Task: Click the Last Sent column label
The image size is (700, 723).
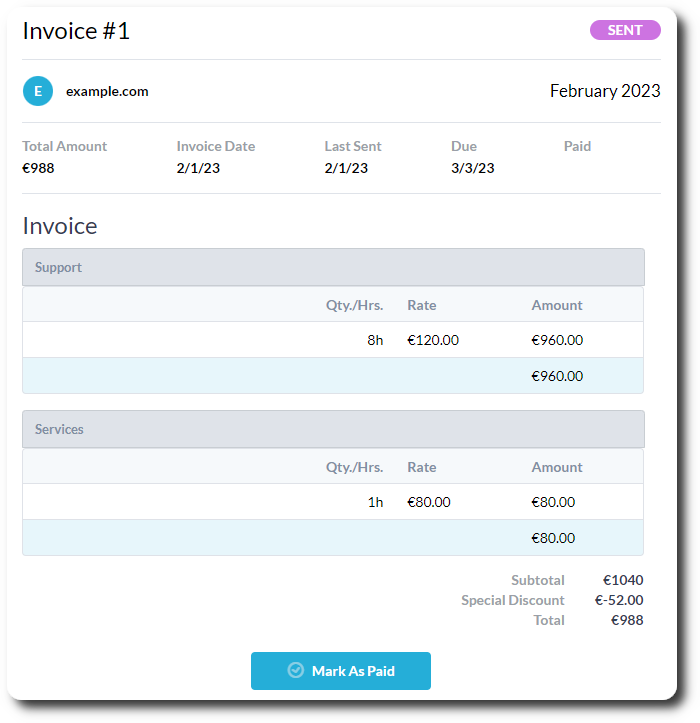Action: (353, 146)
